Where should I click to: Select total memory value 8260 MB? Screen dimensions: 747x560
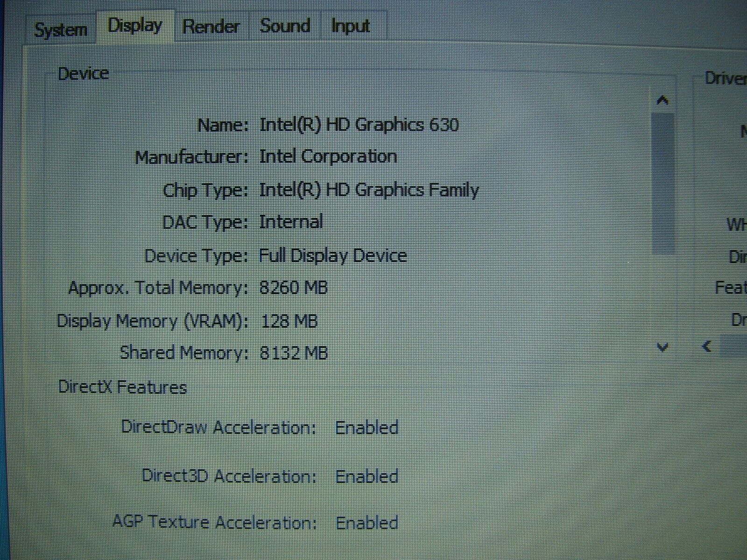click(293, 287)
